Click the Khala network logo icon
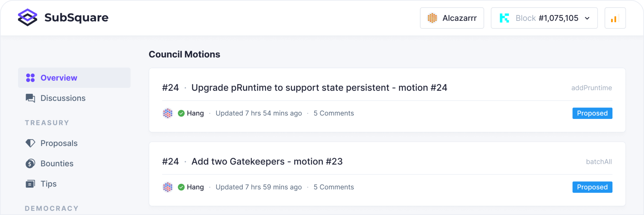 click(x=504, y=18)
